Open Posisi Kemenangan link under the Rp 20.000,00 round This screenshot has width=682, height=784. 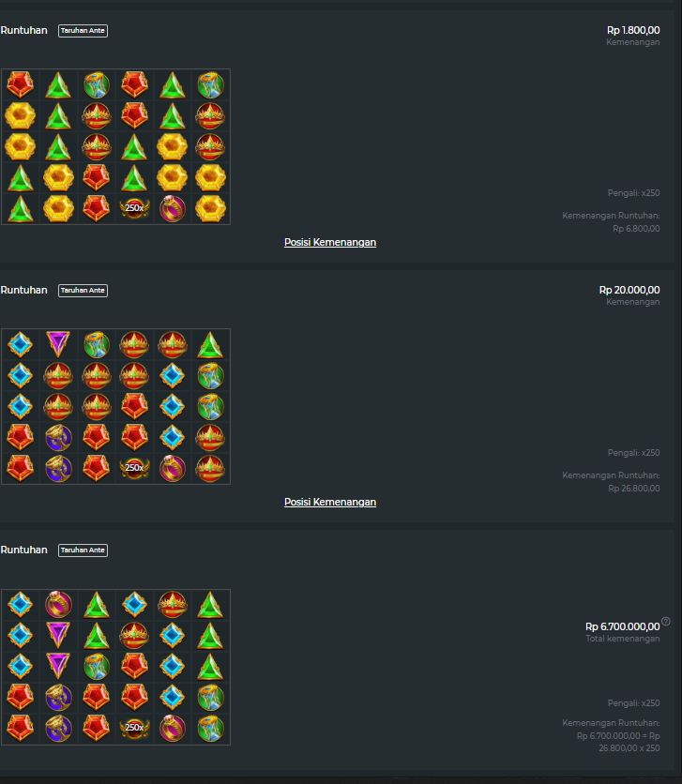click(330, 502)
